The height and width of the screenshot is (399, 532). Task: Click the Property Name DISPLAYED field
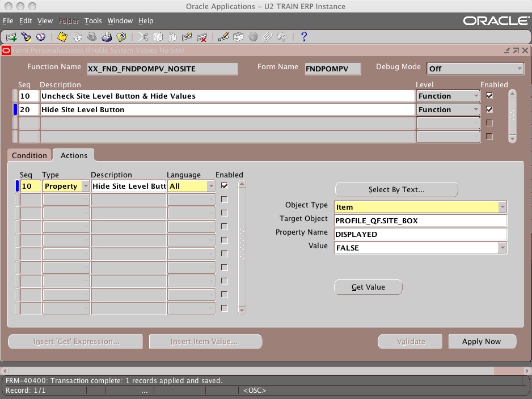pyautogui.click(x=420, y=234)
